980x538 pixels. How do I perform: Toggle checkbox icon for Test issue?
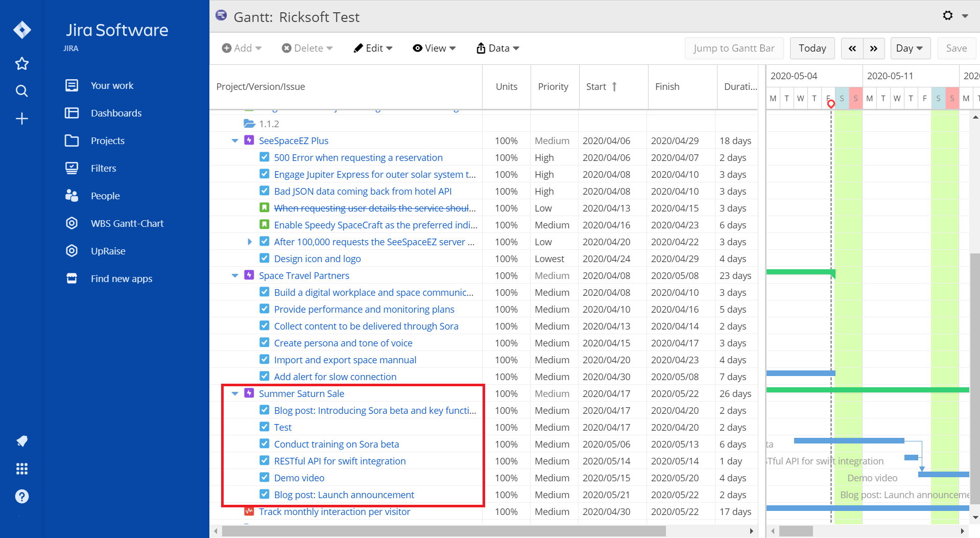[265, 427]
